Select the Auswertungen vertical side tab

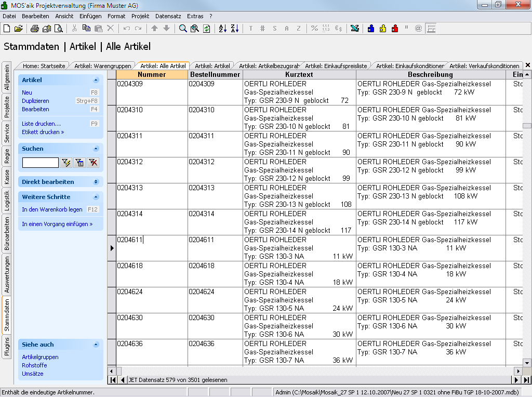(6, 274)
